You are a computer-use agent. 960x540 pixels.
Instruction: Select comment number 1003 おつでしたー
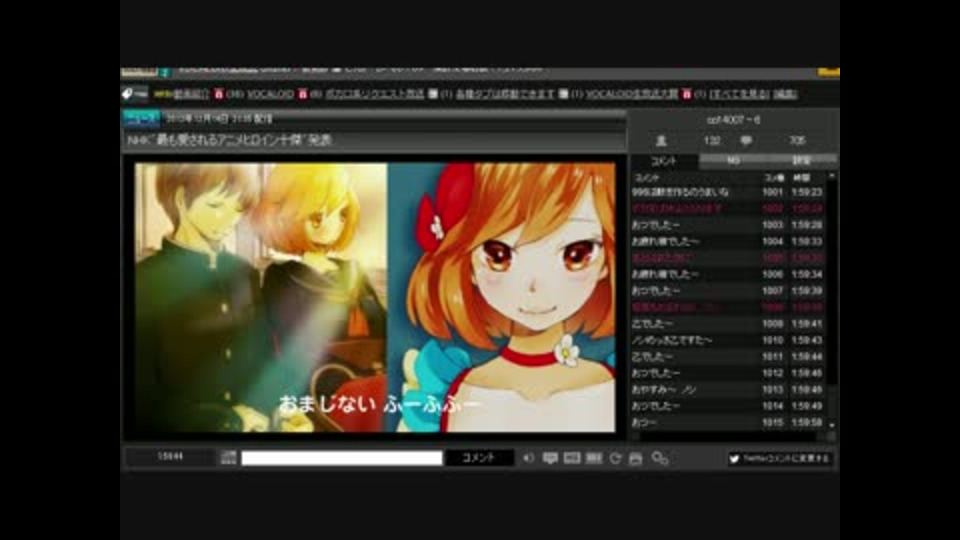pyautogui.click(x=728, y=225)
